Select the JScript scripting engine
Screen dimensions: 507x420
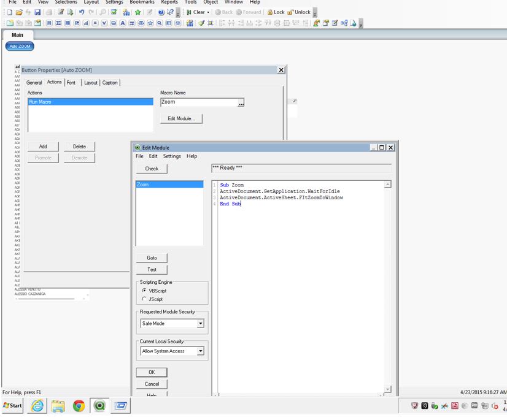coord(144,299)
